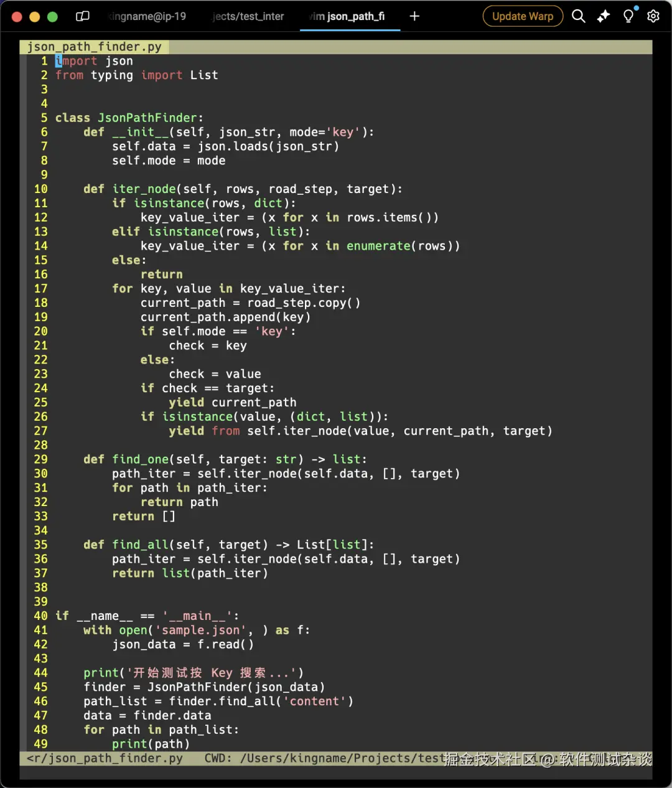The height and width of the screenshot is (788, 672).
Task: Click 'yield from self.iter_node' line
Action: coord(361,431)
